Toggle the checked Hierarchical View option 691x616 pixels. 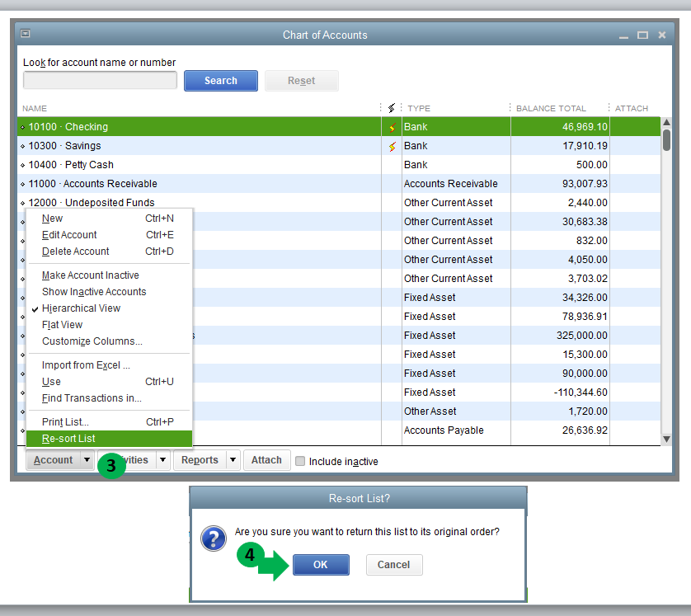point(110,308)
